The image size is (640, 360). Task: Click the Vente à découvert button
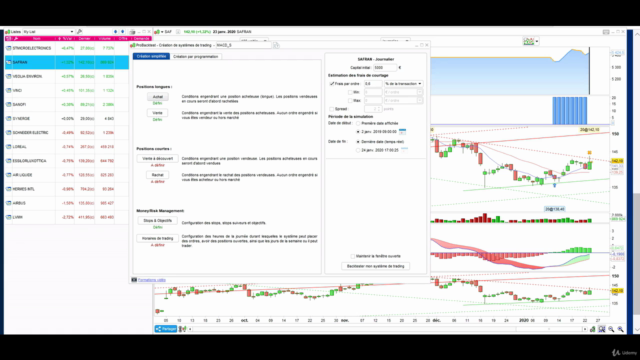coord(158,158)
